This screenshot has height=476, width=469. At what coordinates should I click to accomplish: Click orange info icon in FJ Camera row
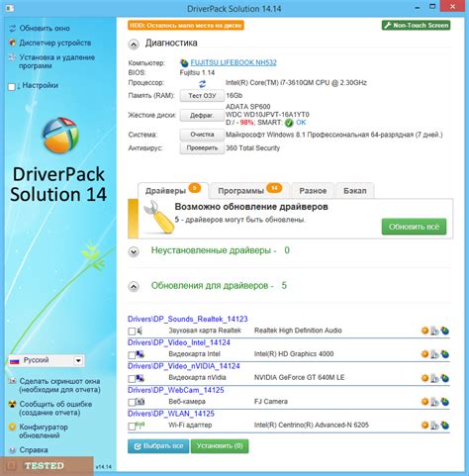point(424,402)
